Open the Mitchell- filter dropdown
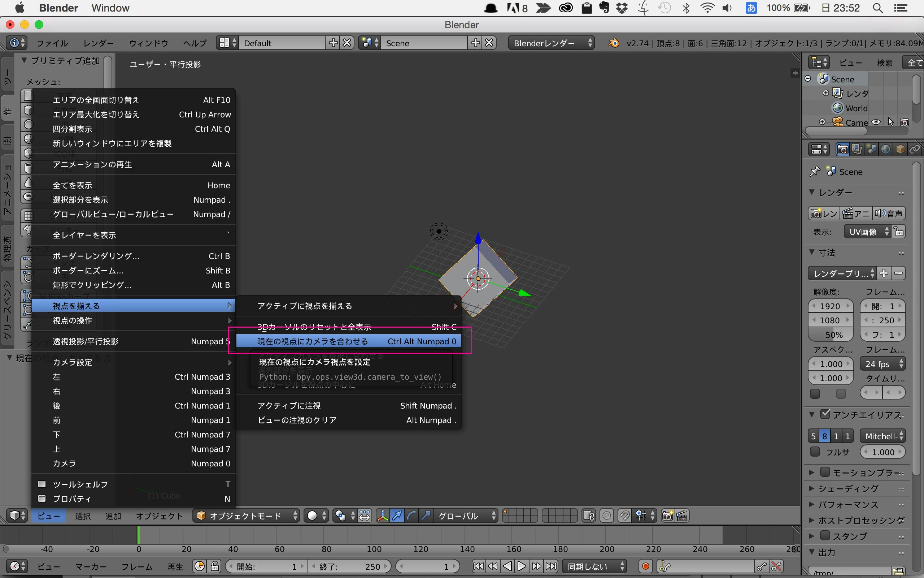 [883, 436]
